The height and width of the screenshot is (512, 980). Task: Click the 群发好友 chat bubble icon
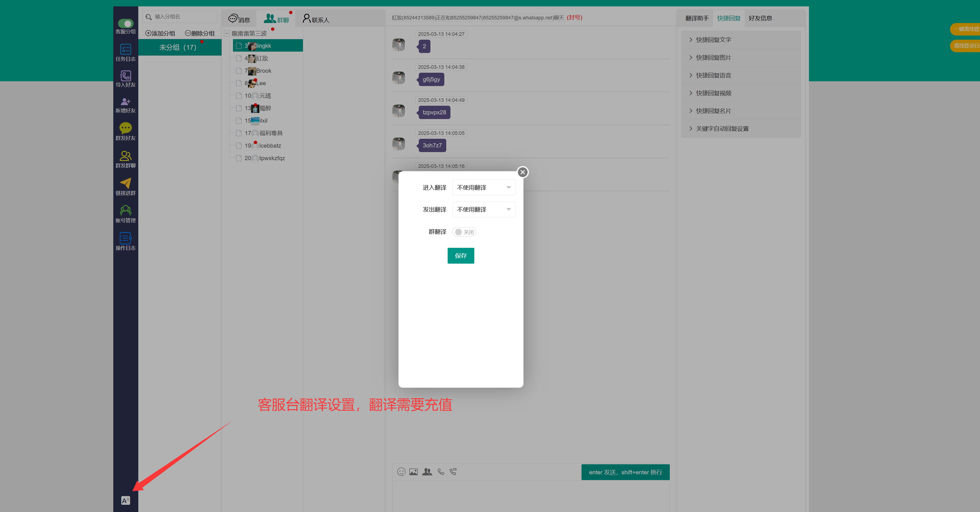[x=126, y=128]
